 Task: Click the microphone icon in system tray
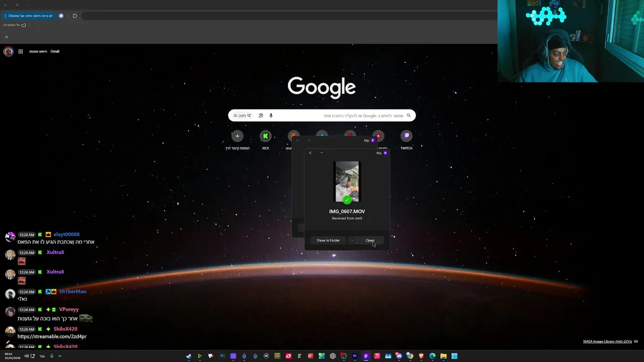click(51, 356)
